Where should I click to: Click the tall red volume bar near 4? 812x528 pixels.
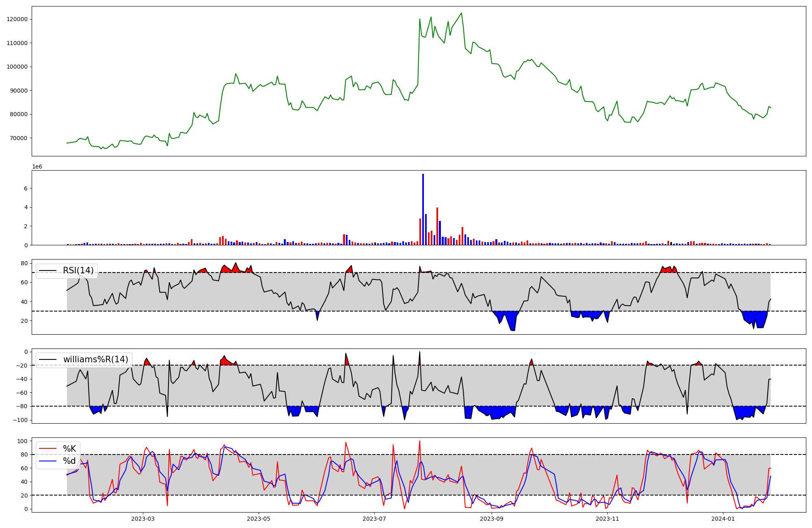click(x=437, y=226)
